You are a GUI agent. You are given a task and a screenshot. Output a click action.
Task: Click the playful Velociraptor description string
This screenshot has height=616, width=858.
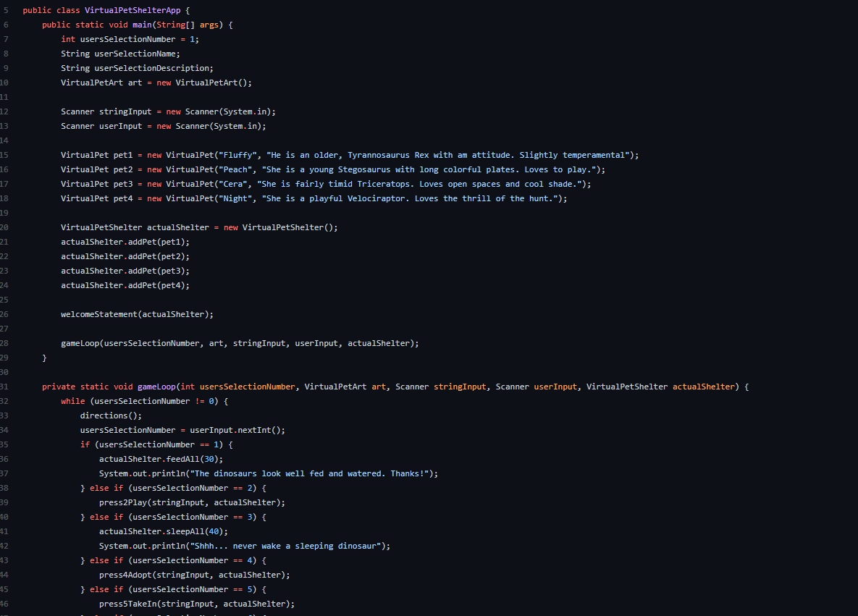point(409,198)
